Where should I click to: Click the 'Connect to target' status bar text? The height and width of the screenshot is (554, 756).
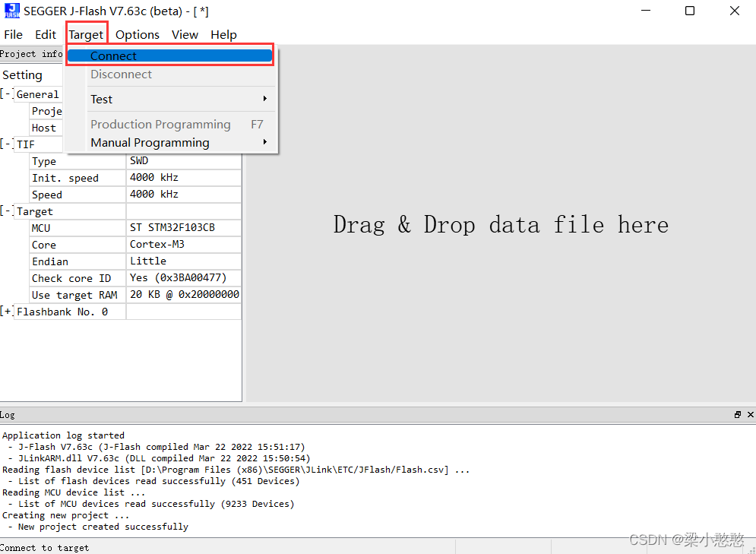pos(44,548)
